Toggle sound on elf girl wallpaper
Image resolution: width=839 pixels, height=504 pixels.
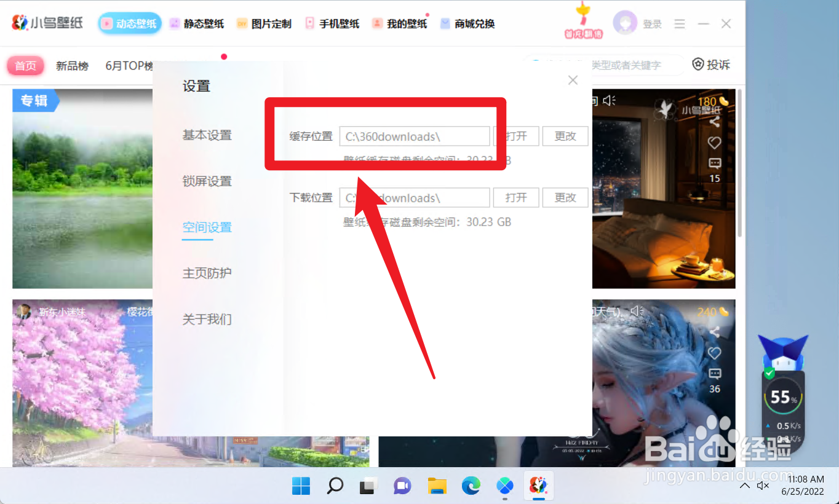pos(637,311)
